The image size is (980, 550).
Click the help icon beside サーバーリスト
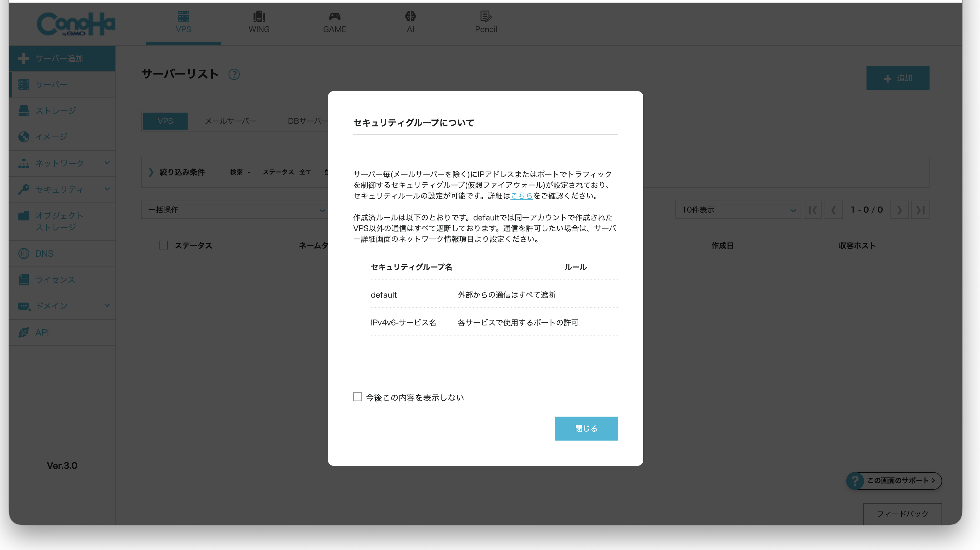click(x=234, y=74)
